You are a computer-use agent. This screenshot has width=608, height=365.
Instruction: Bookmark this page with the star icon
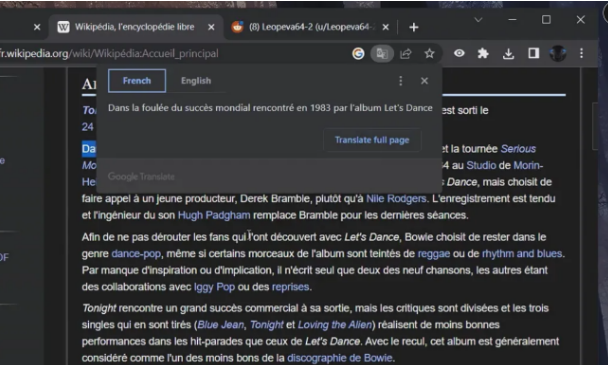click(x=429, y=53)
